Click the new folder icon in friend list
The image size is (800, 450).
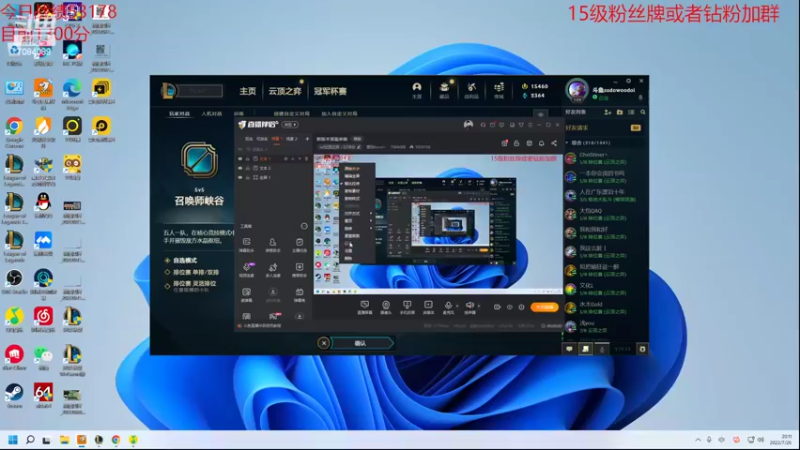(x=619, y=112)
